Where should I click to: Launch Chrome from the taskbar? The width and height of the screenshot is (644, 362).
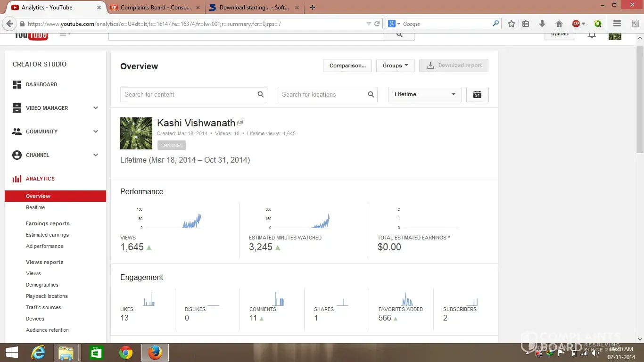pos(126,353)
